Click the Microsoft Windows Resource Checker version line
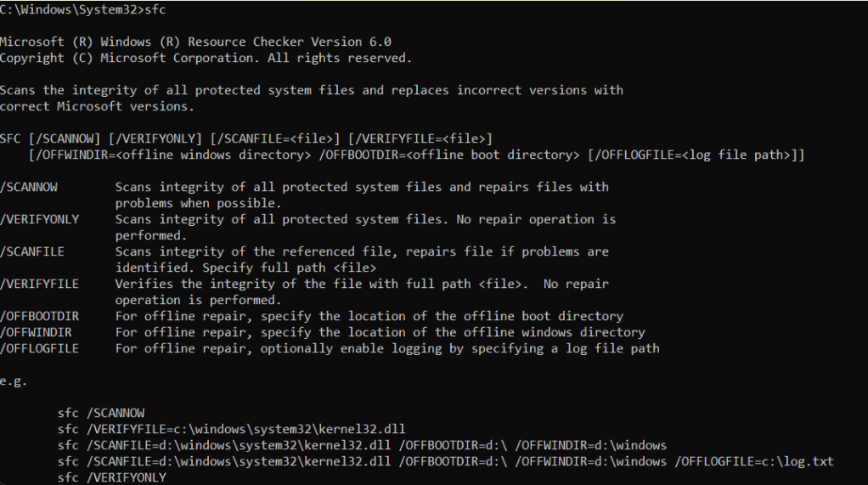This screenshot has height=485, width=868. coord(195,42)
